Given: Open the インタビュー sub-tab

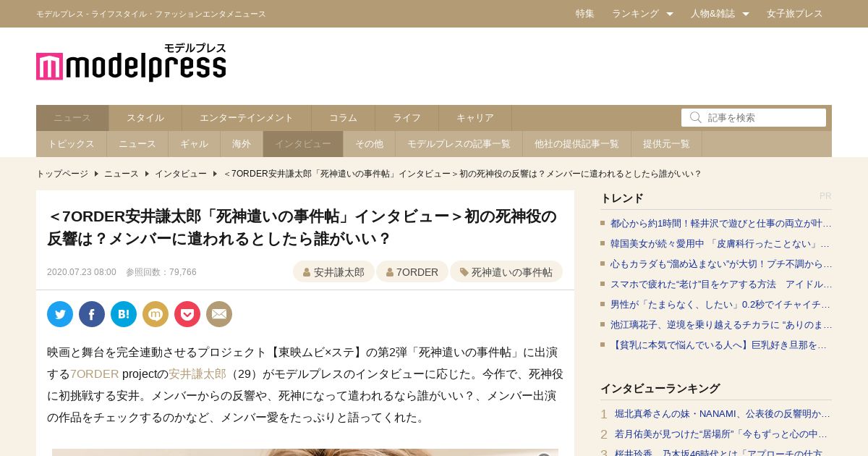Looking at the screenshot, I should pos(303,144).
